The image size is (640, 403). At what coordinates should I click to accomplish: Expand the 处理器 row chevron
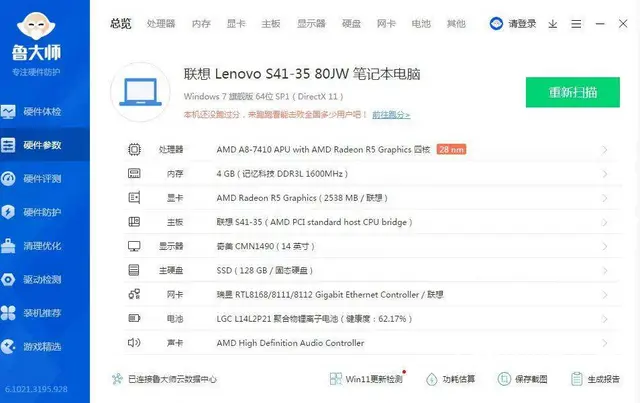point(604,150)
